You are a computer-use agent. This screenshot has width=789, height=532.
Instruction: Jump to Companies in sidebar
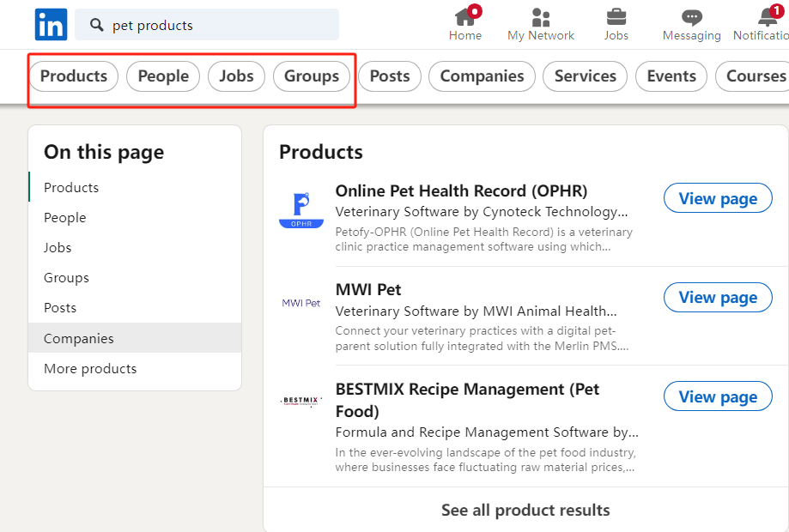[79, 338]
